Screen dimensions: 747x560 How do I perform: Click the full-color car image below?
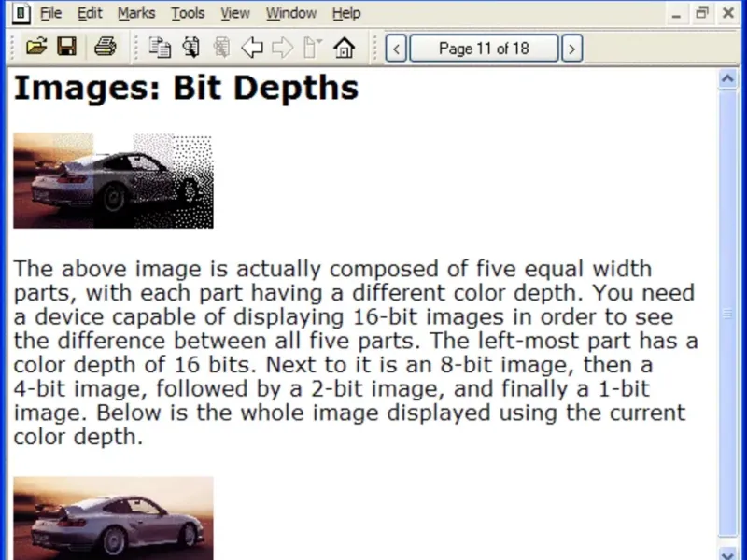click(113, 518)
